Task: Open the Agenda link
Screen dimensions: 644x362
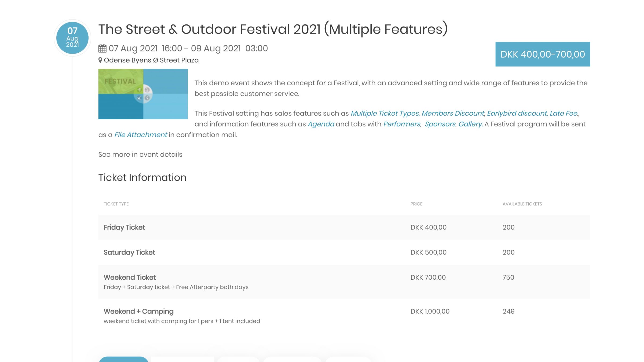Action: coord(321,124)
